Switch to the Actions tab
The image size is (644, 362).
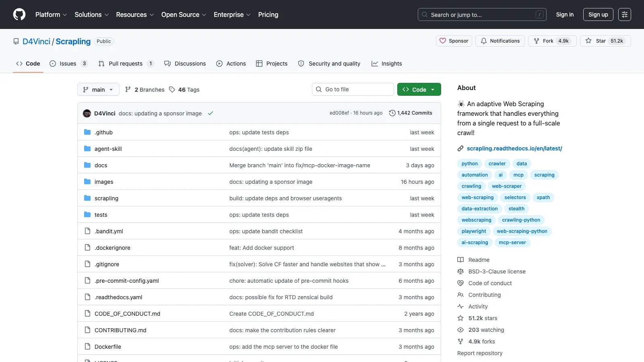click(x=231, y=64)
